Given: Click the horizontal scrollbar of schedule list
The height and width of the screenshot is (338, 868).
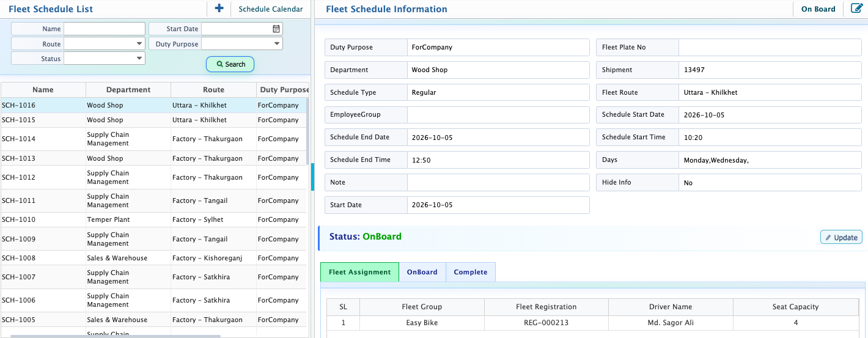Looking at the screenshot, I should pyautogui.click(x=116, y=336).
